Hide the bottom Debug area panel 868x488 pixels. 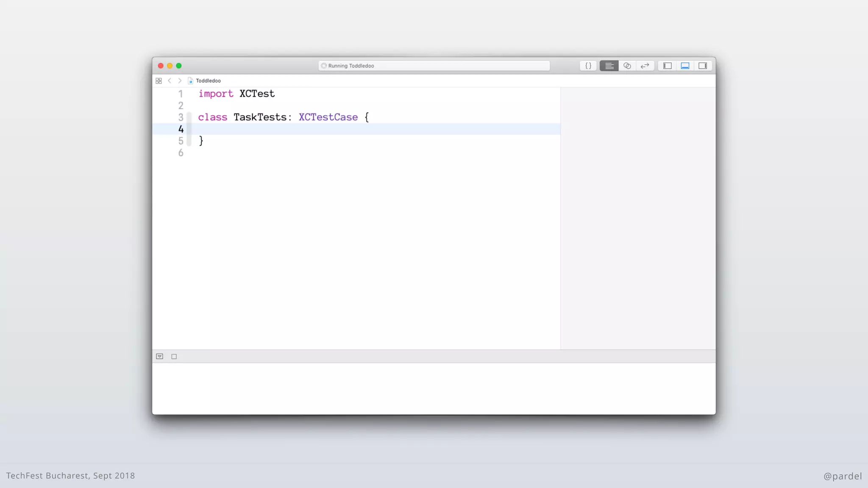coord(685,66)
